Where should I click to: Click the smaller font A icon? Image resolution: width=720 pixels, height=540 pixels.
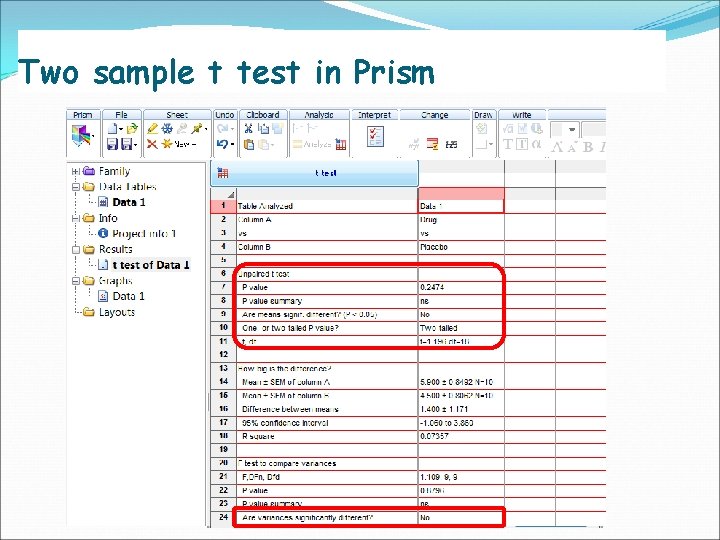pyautogui.click(x=572, y=147)
